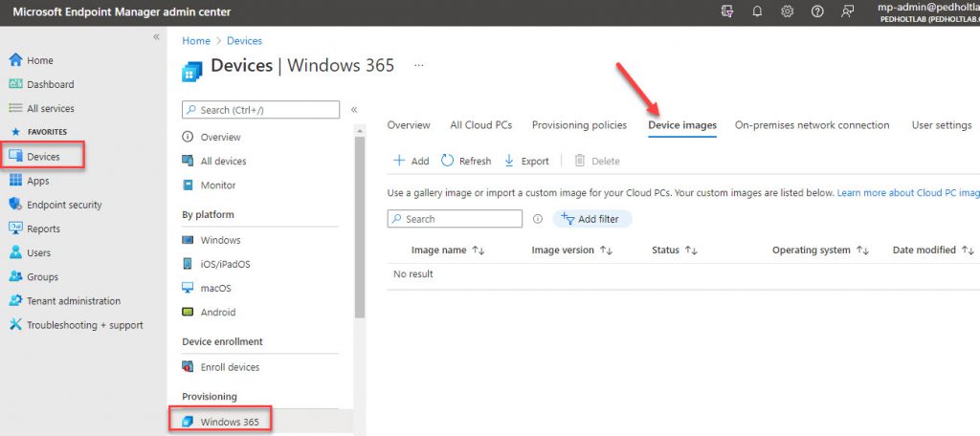Click the Android platform icon
980x436 pixels.
point(188,313)
